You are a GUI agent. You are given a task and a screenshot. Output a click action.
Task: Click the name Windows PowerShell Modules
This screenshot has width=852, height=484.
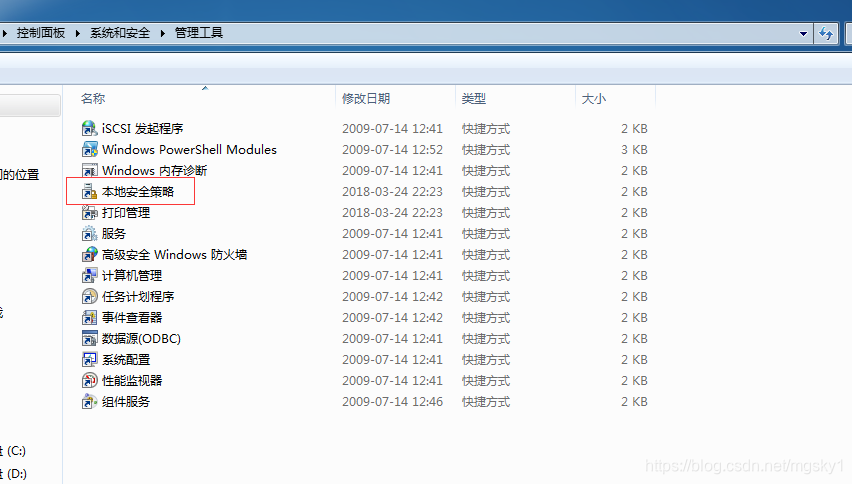(189, 150)
